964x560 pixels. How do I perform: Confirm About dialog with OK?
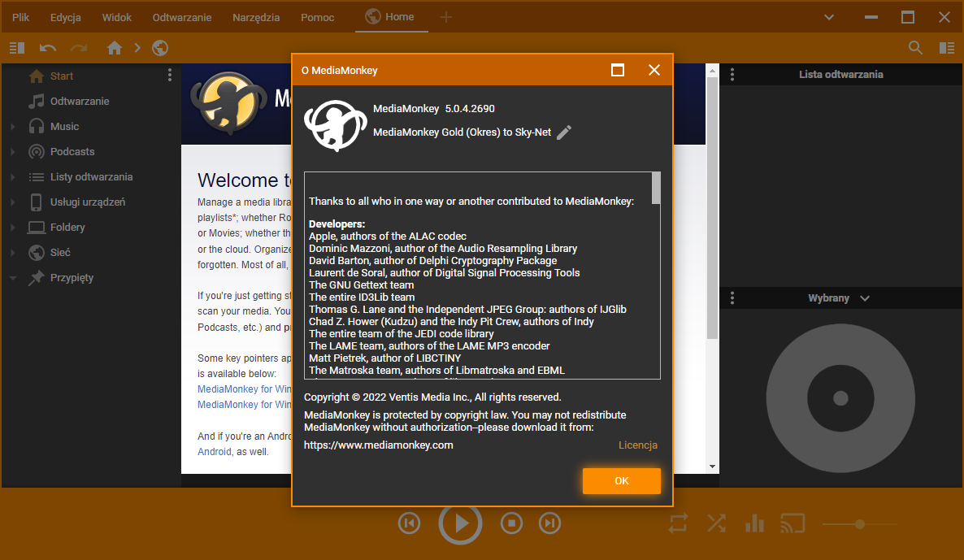pos(622,480)
